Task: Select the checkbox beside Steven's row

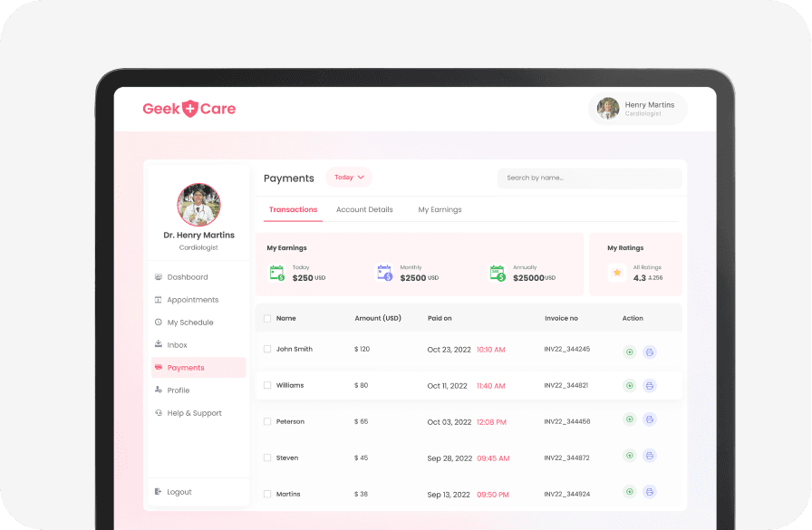Action: (267, 458)
